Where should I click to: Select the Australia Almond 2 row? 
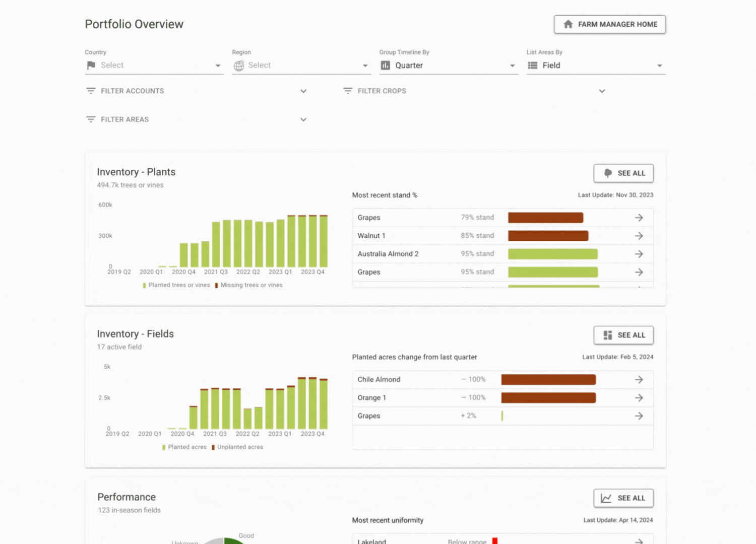[388, 254]
